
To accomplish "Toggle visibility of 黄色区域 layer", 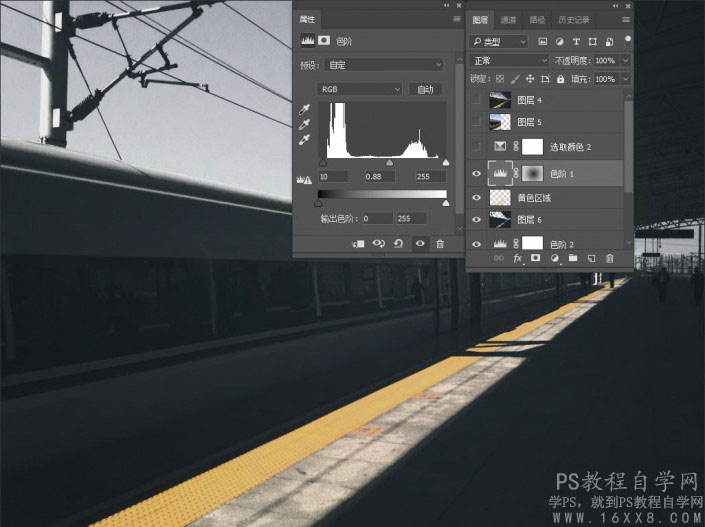I will (x=476, y=198).
